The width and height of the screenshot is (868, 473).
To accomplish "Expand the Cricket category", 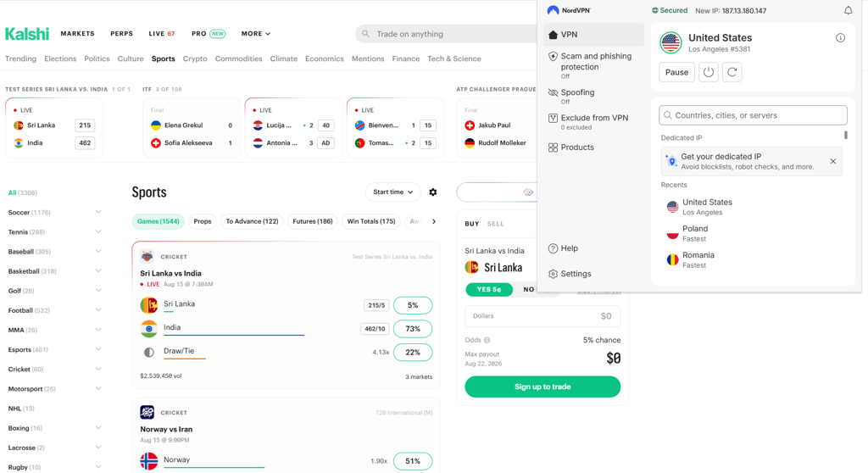I will coord(98,369).
